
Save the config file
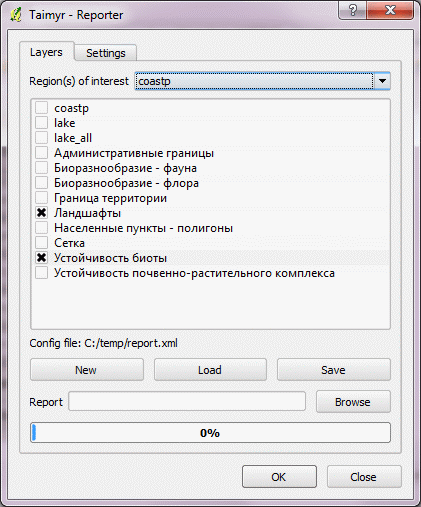coord(334,370)
